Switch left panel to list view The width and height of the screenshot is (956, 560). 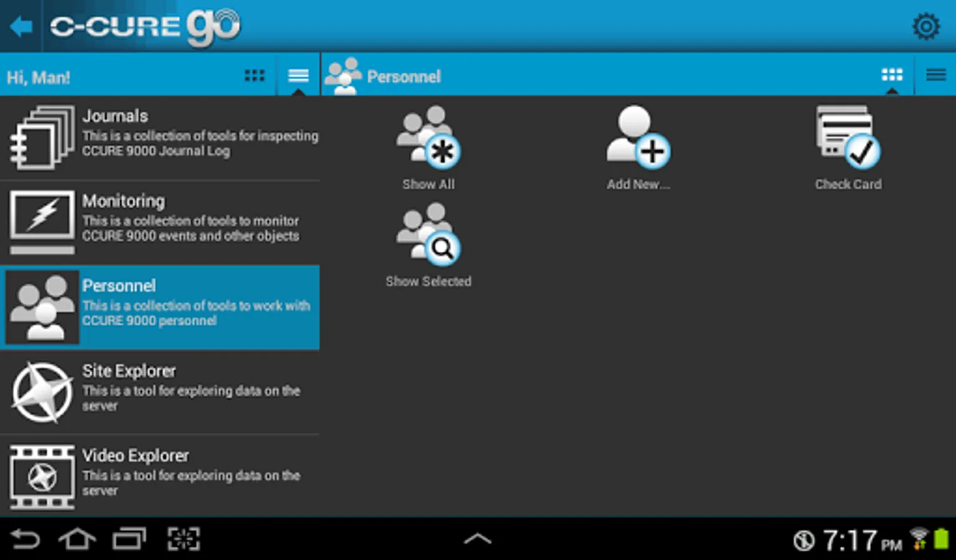[x=298, y=76]
